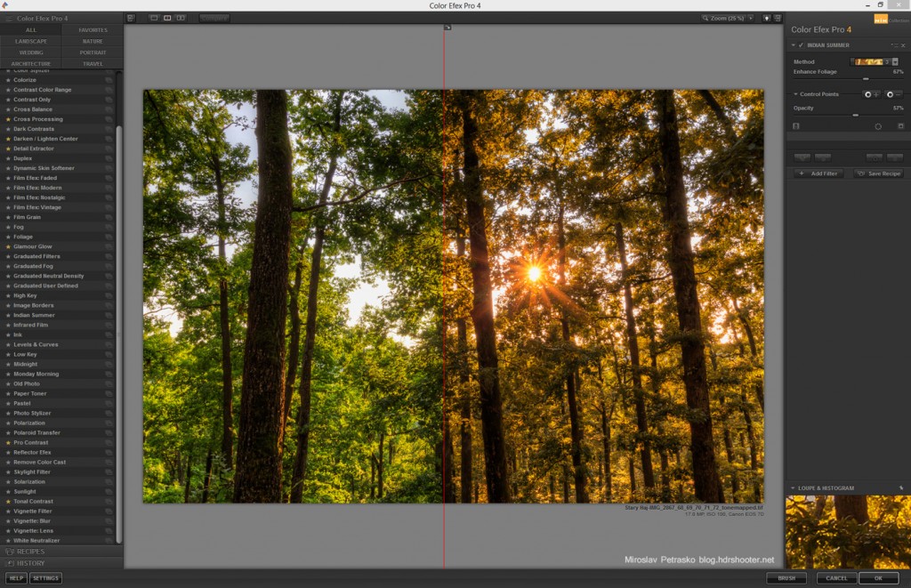Disable the Indian Summer filter checkmark
Viewport: 911px width, 588px height.
tap(801, 45)
